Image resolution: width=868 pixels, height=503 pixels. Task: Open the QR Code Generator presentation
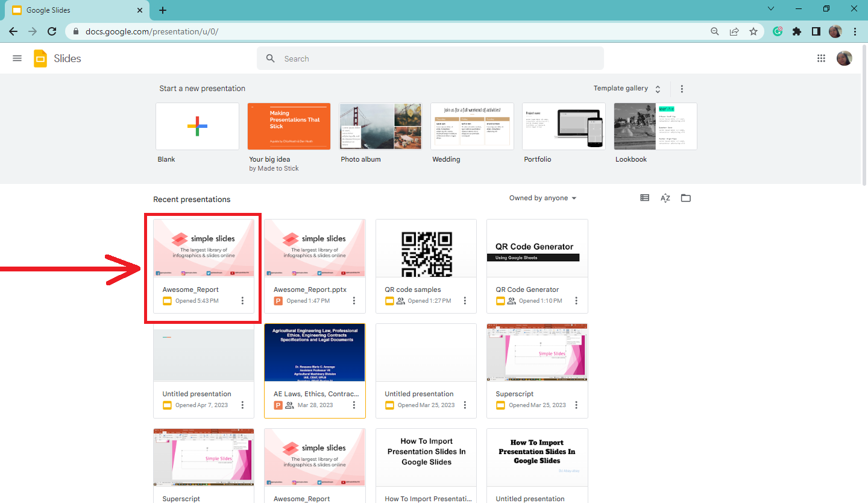537,266
